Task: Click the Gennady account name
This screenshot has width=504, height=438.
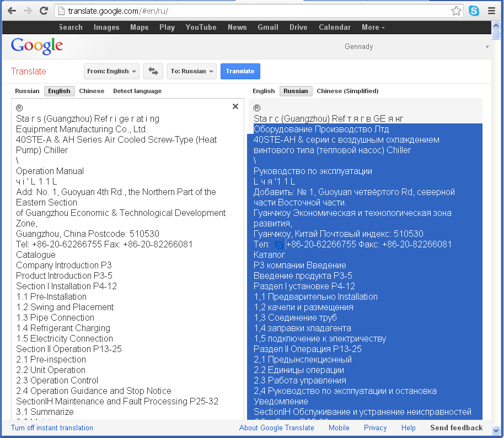Action: click(359, 47)
